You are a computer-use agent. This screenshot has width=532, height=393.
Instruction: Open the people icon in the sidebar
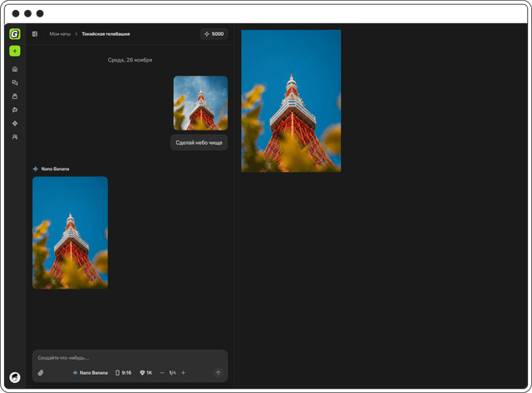point(14,136)
